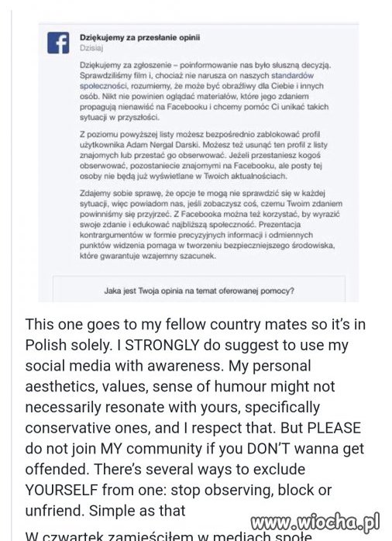The image size is (392, 541).
Task: Click the 'Dziękujemy za przesłanie opinii' heading
Action: tap(139, 37)
